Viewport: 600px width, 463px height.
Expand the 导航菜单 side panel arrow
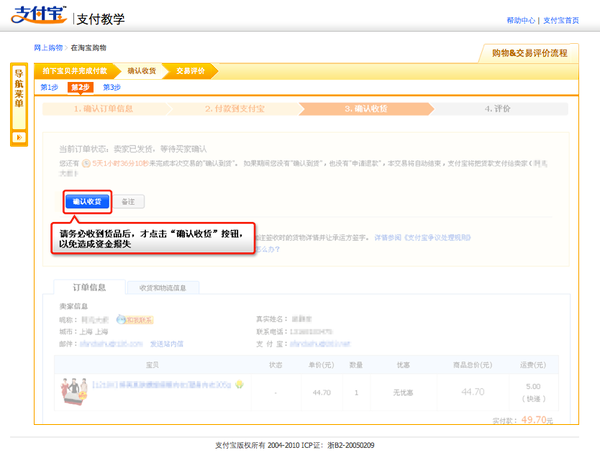[19, 136]
